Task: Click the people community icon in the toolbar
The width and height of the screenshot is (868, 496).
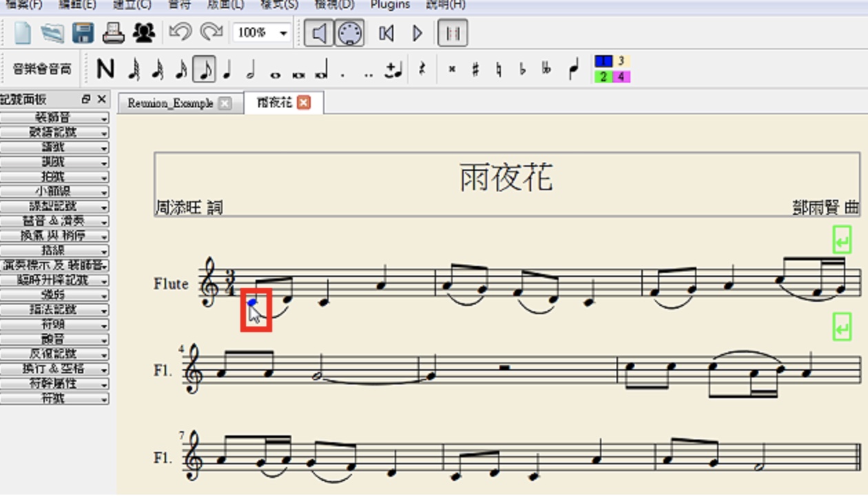Action: pos(144,32)
